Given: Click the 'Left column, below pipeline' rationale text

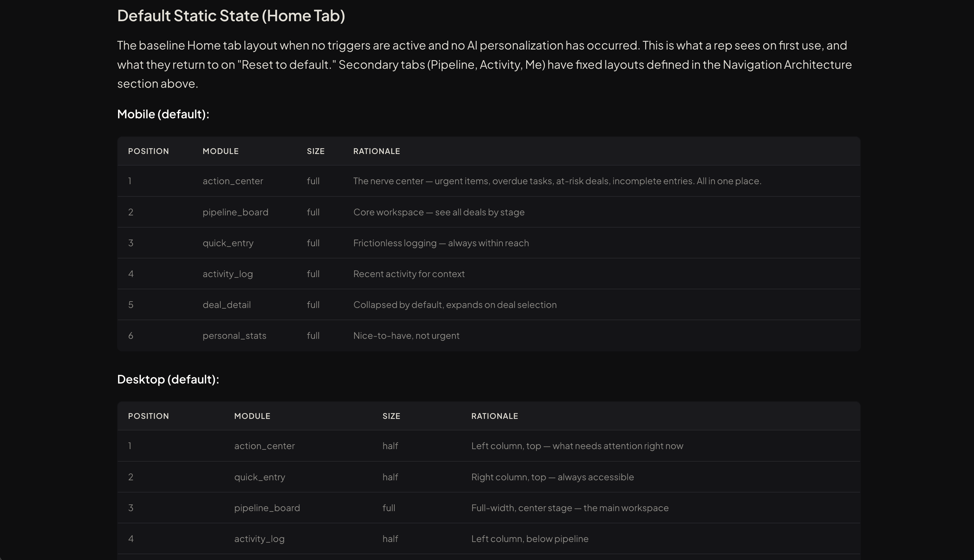Looking at the screenshot, I should pyautogui.click(x=529, y=539).
